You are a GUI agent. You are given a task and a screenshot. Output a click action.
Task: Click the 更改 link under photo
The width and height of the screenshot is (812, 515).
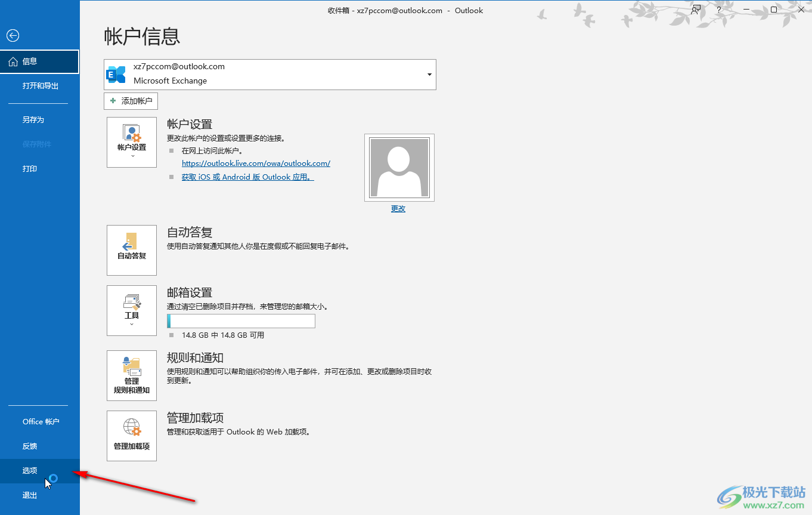(x=398, y=209)
